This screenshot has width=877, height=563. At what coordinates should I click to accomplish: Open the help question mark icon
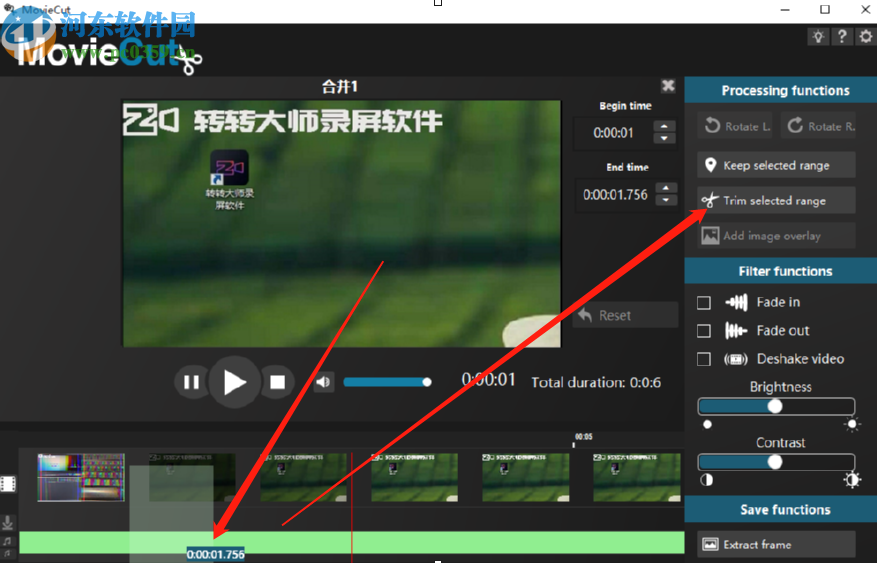click(x=842, y=37)
